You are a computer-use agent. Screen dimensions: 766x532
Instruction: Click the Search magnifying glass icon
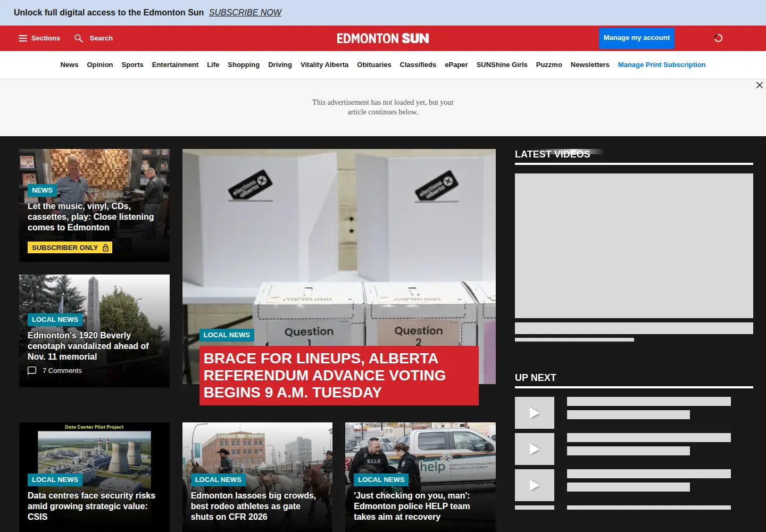(x=79, y=38)
